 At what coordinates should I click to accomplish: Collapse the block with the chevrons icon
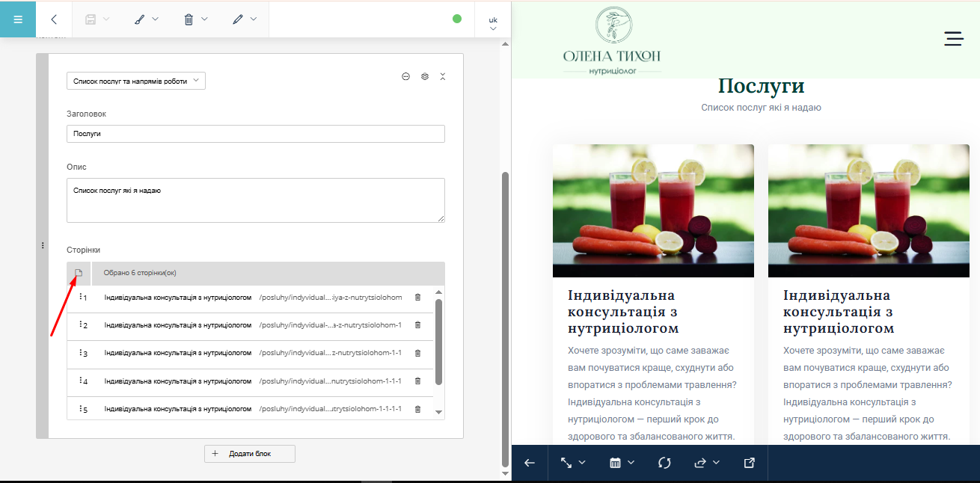pyautogui.click(x=443, y=76)
